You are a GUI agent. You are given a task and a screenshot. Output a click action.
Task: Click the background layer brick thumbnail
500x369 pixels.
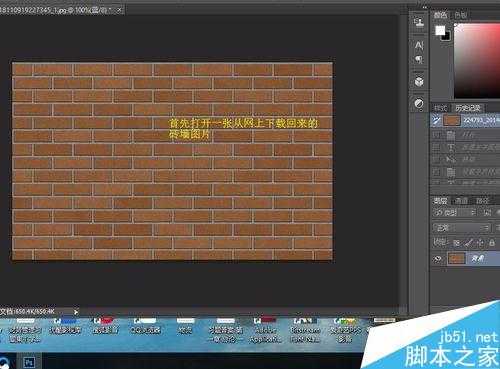coord(456,259)
